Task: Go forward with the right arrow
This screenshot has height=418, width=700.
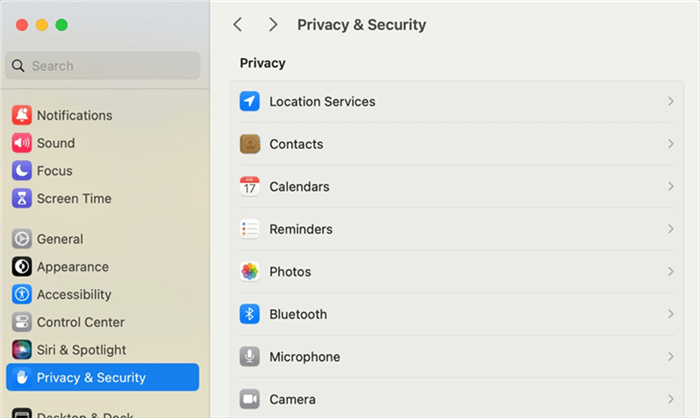Action: 273,25
